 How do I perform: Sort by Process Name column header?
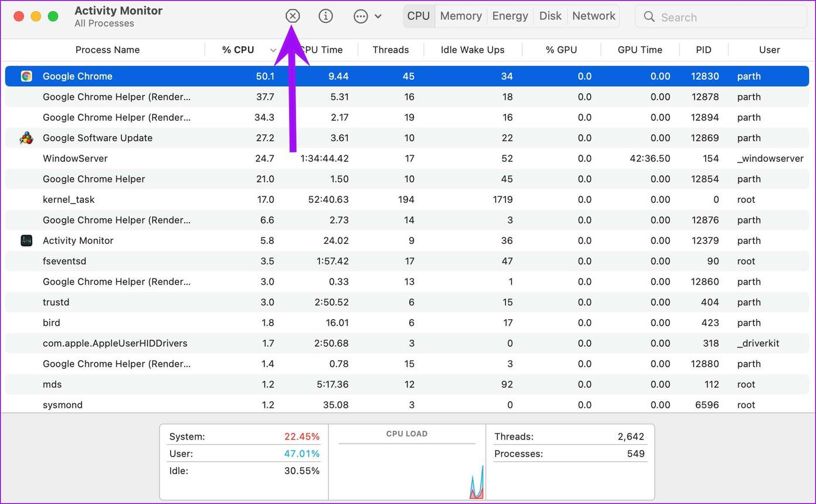107,50
